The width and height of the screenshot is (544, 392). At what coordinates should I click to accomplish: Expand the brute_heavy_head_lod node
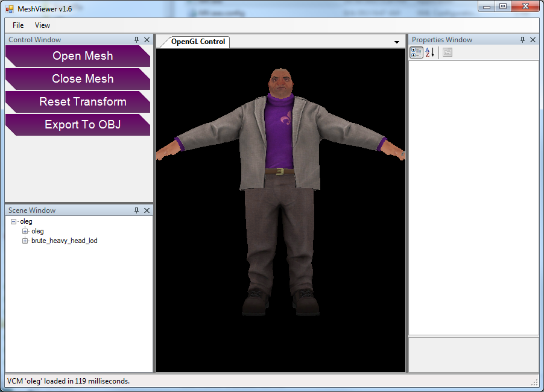25,241
